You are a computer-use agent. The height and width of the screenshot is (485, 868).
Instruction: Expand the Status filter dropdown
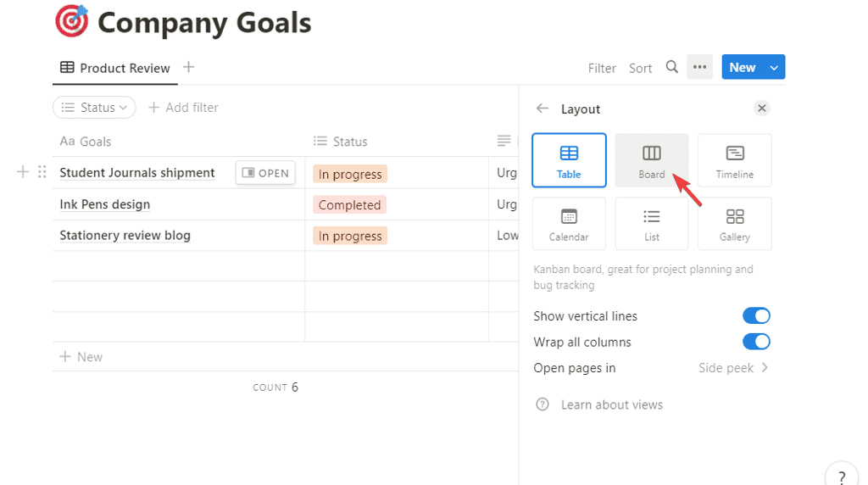click(x=94, y=108)
